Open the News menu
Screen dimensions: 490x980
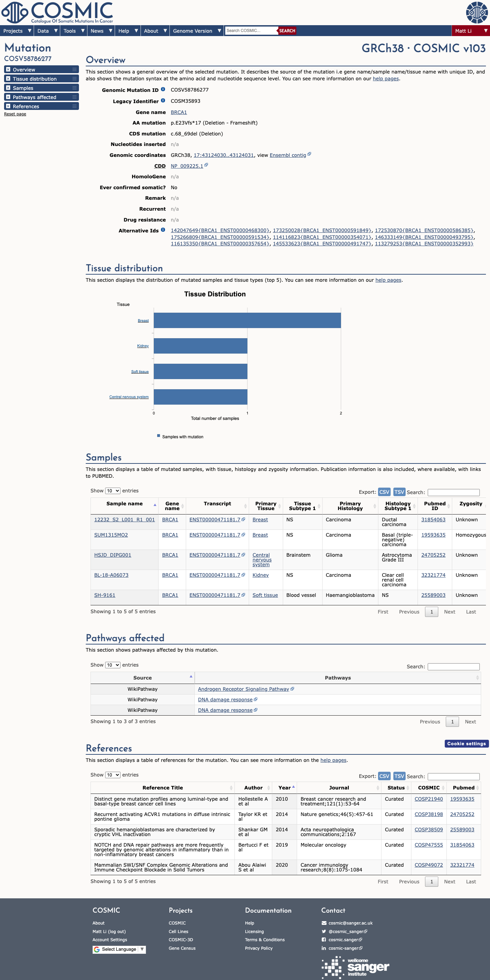pos(101,31)
